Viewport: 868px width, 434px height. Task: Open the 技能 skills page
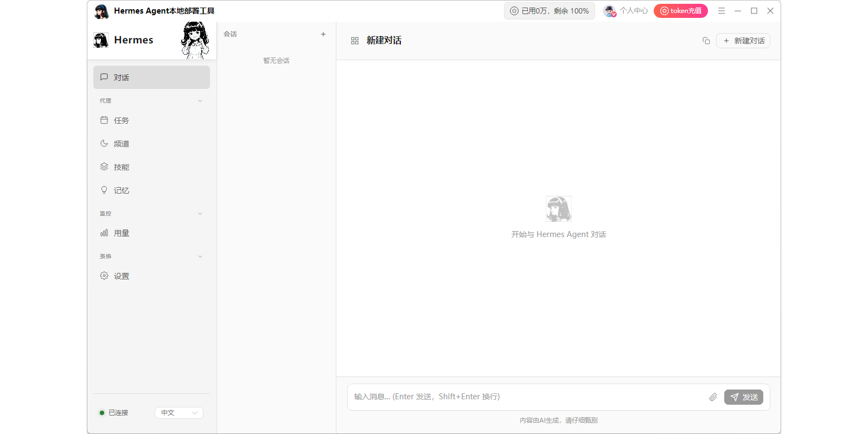pos(151,167)
